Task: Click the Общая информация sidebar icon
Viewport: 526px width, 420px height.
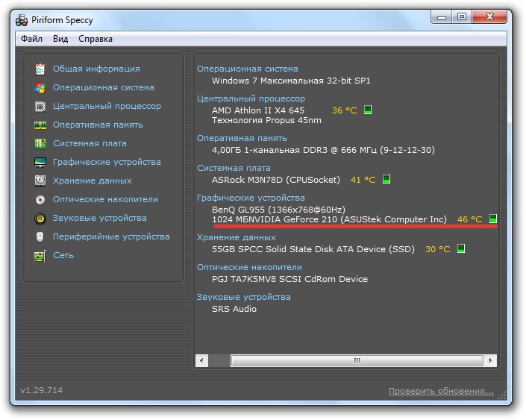Action: pos(40,69)
